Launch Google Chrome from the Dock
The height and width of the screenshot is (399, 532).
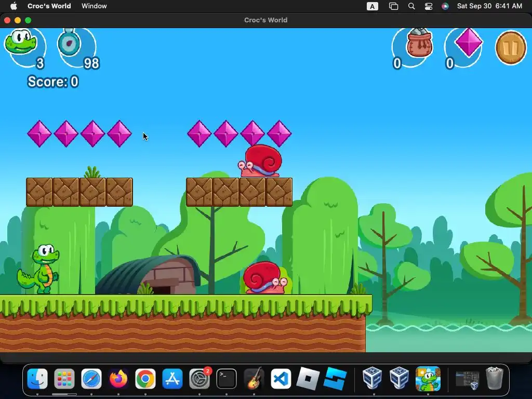[145, 378]
